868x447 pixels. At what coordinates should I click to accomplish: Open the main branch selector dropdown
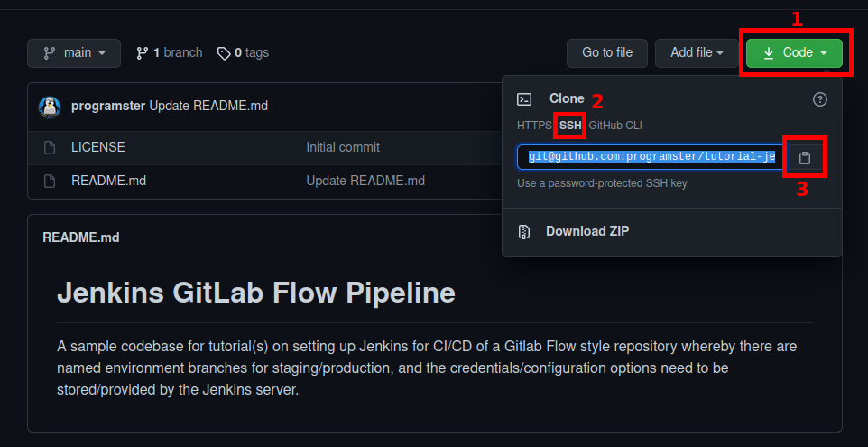click(x=74, y=53)
